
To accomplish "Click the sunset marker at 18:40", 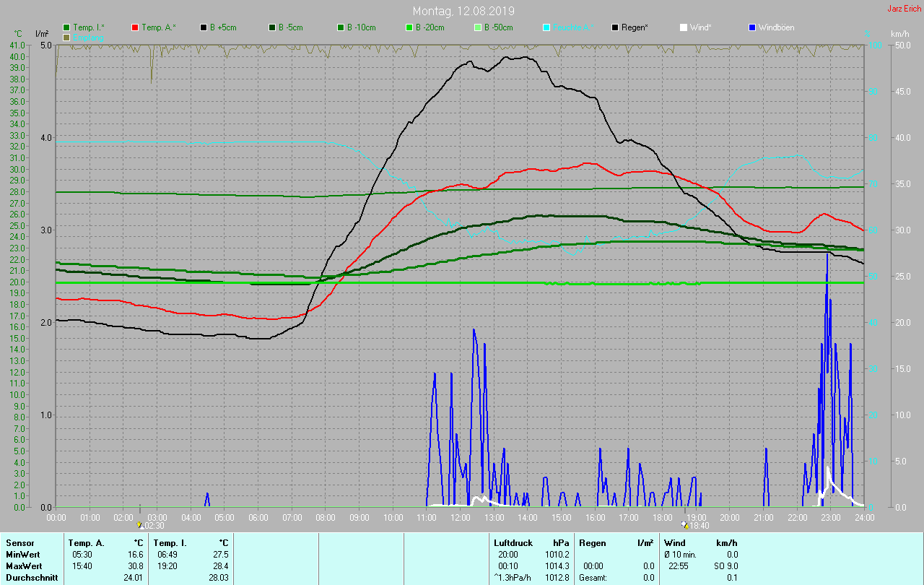I will point(684,525).
